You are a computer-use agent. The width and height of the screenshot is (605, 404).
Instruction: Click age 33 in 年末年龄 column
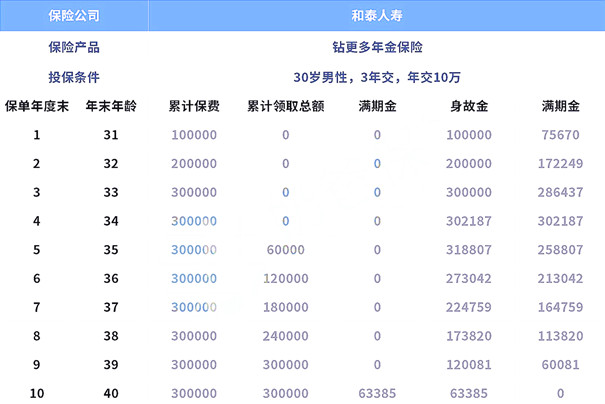point(111,192)
